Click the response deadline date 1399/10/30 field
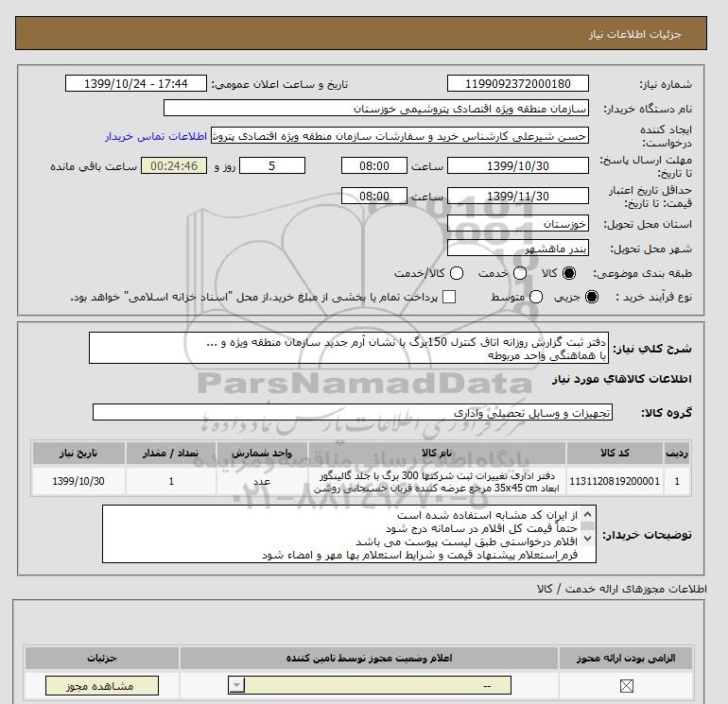728x704 pixels. click(518, 165)
